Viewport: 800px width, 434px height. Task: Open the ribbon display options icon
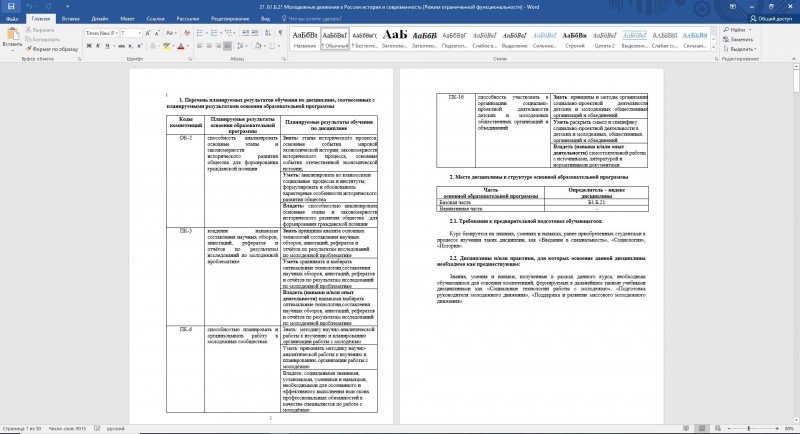click(733, 7)
